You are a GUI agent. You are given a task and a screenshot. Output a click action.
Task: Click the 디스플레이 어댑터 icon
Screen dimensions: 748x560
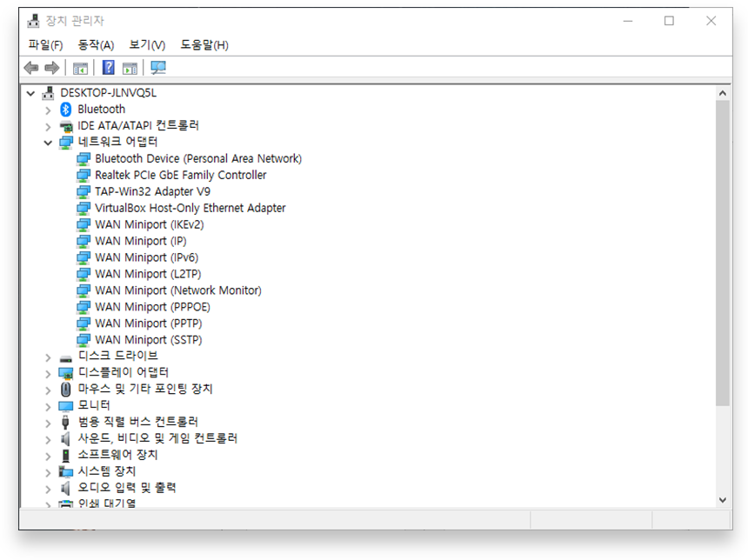click(x=66, y=372)
